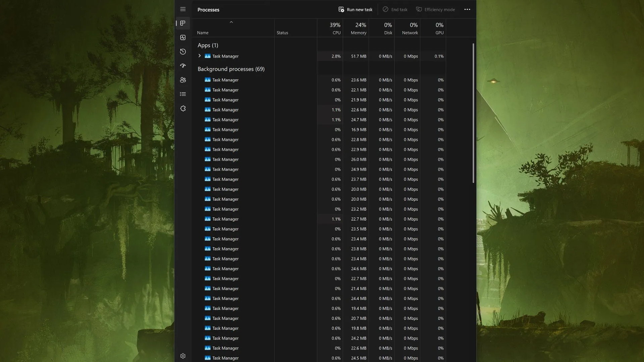Toggle Efficiency mode
Image resolution: width=644 pixels, height=362 pixels.
(435, 9)
